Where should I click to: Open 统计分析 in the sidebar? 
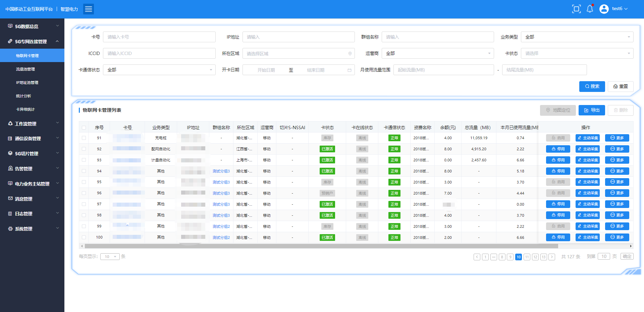click(23, 96)
